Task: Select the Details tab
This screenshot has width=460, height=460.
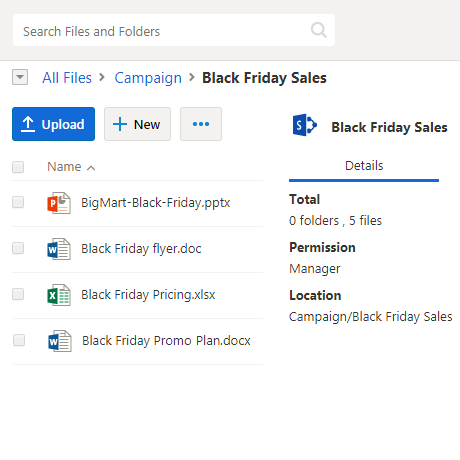Action: (364, 166)
